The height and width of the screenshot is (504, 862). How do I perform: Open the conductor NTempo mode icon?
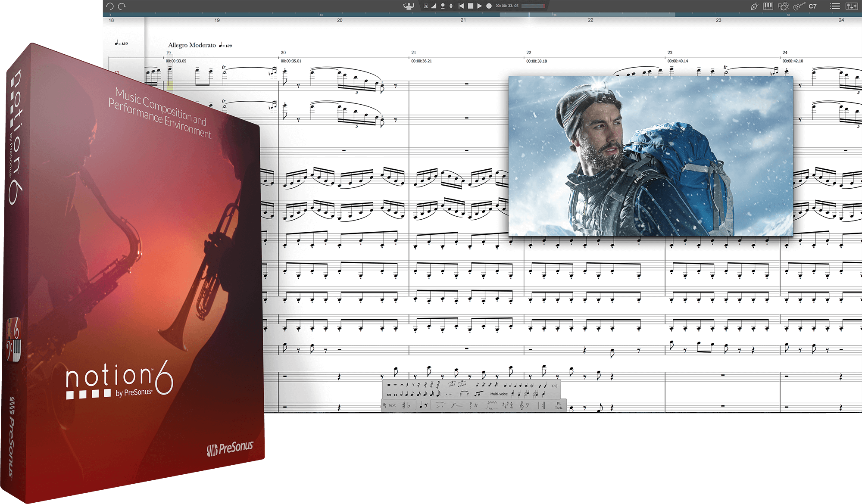point(409,6)
